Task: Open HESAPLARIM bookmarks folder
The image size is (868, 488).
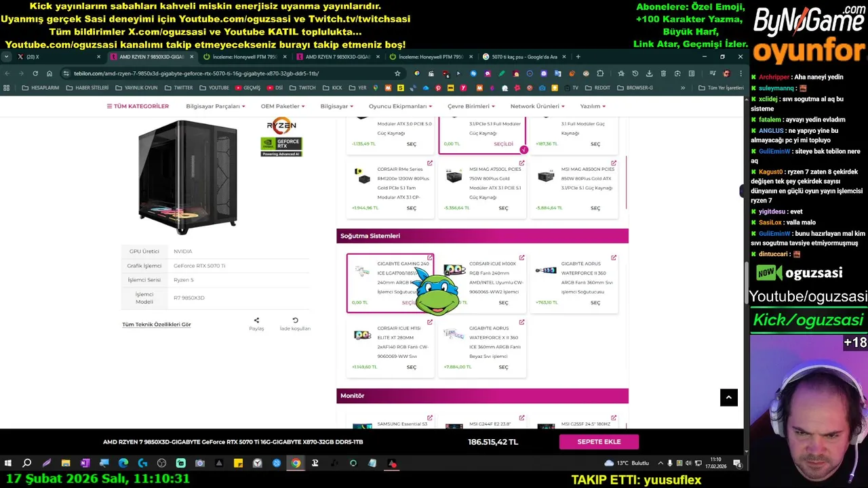Action: pos(41,87)
